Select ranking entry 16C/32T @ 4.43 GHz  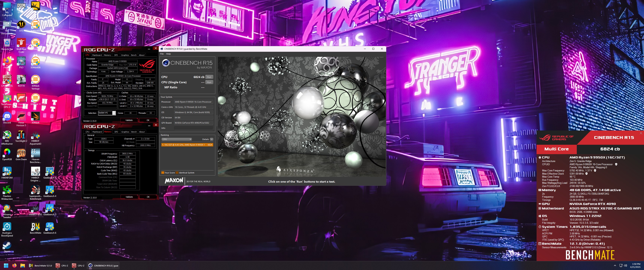(x=187, y=145)
